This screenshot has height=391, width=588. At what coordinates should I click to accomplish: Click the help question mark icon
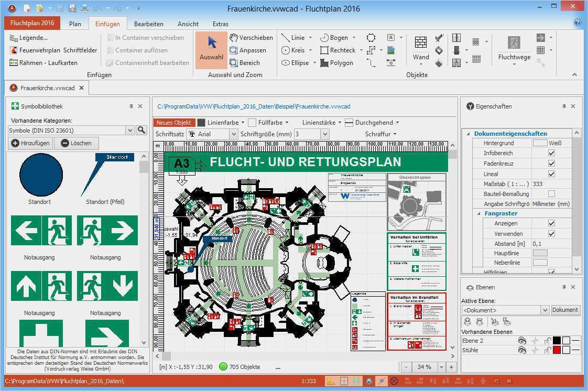click(x=578, y=23)
